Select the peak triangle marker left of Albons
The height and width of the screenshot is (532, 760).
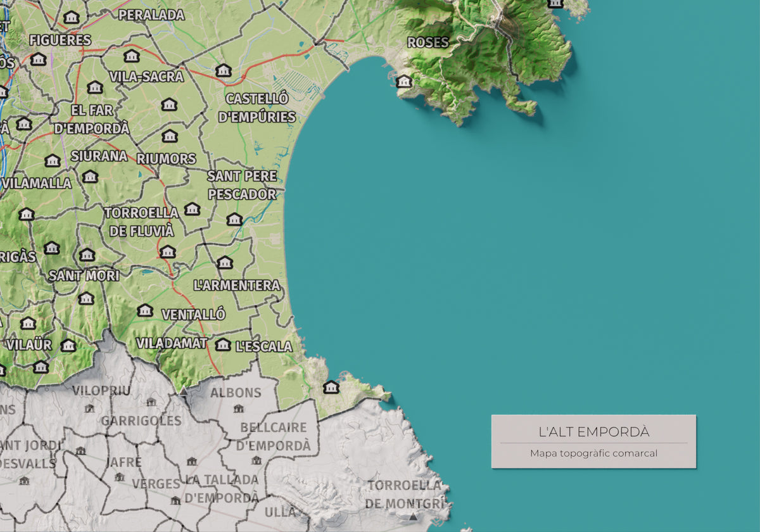(184, 391)
